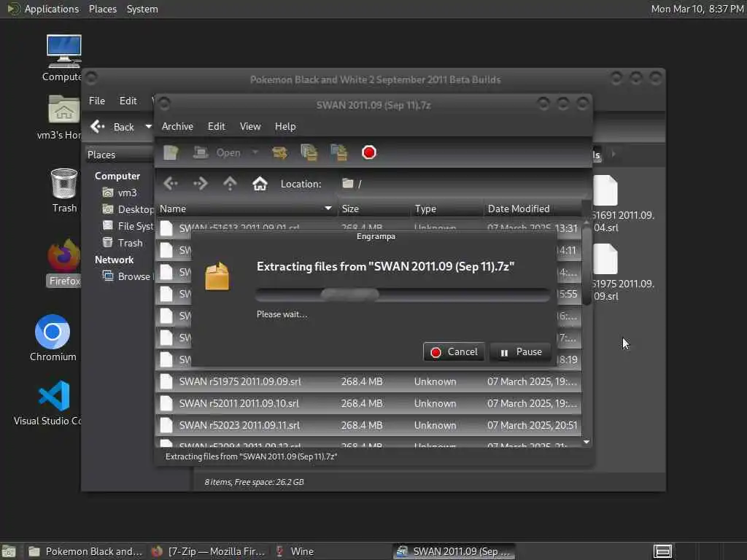Click the new archive toolbar icon
The image size is (747, 560).
(171, 153)
